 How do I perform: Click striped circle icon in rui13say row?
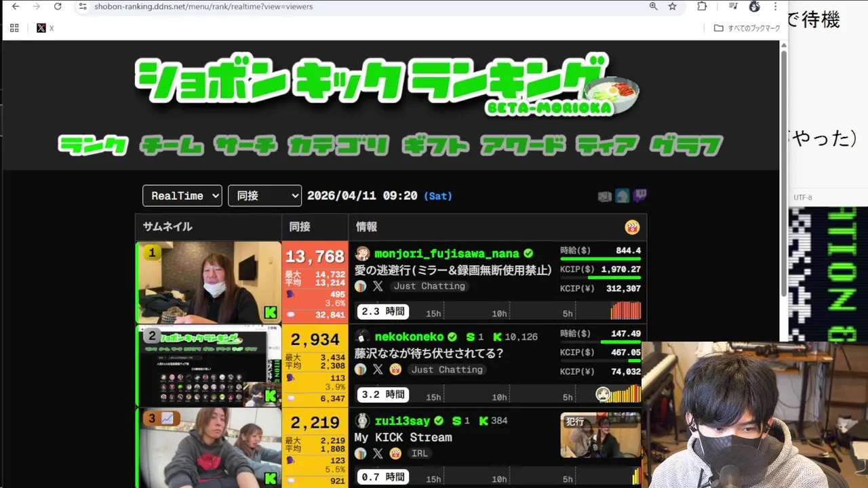(361, 453)
